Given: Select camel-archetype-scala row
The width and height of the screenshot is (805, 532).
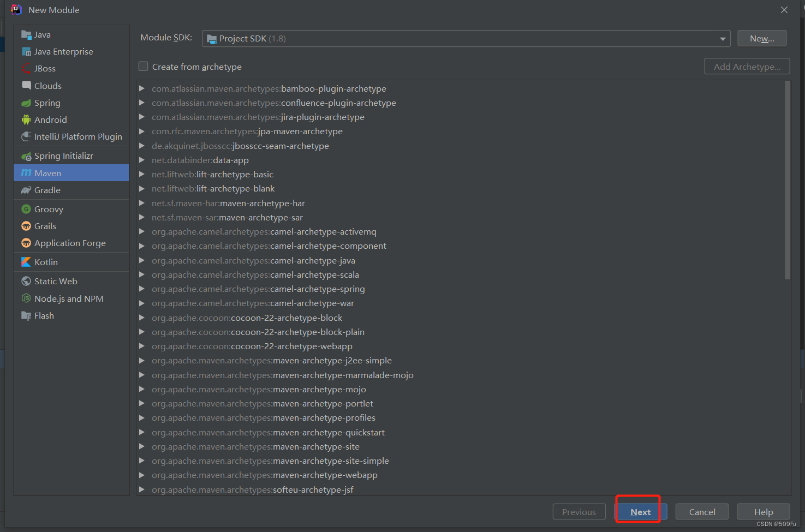Looking at the screenshot, I should coord(460,274).
